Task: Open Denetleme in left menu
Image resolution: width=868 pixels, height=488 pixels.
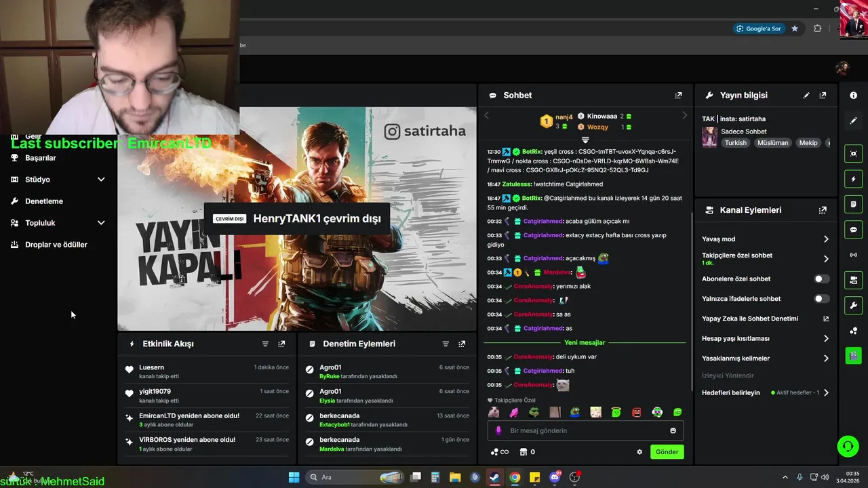Action: (44, 201)
